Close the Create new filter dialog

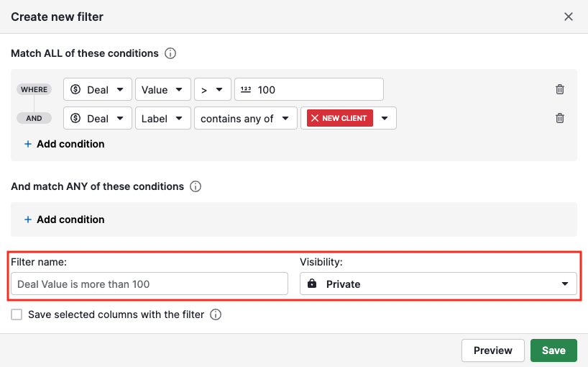(568, 17)
